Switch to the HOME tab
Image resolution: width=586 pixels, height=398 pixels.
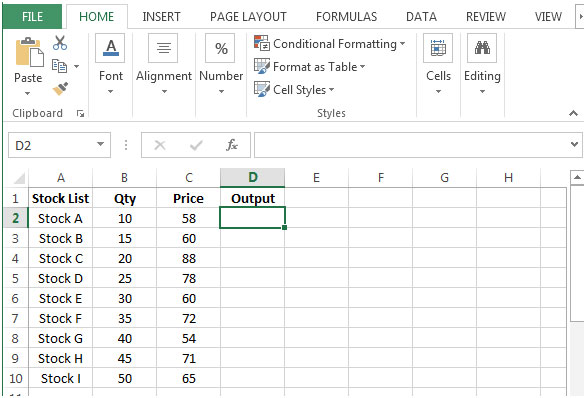[96, 17]
